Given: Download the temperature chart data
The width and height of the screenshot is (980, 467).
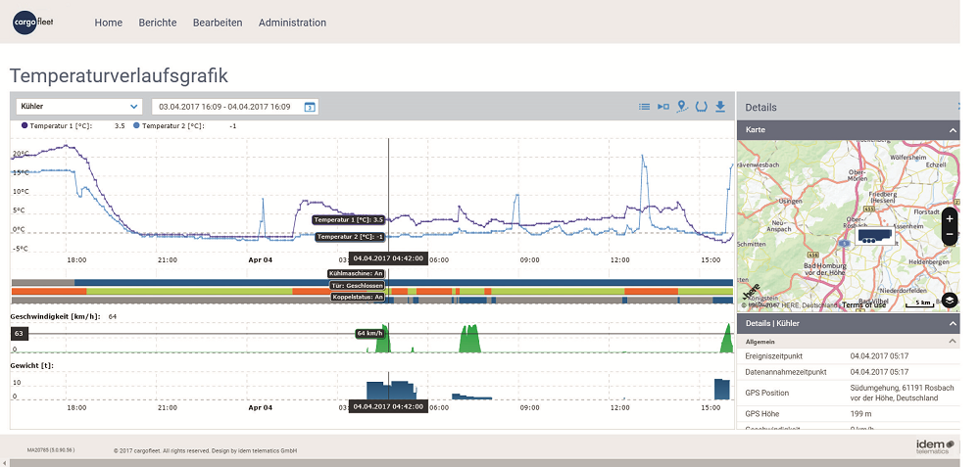Looking at the screenshot, I should click(720, 107).
